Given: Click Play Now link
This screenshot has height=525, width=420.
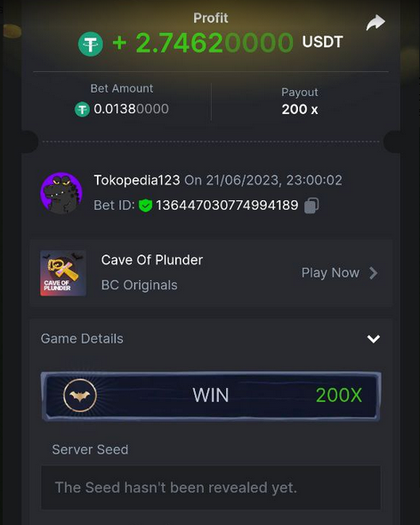Looking at the screenshot, I should click(330, 273).
